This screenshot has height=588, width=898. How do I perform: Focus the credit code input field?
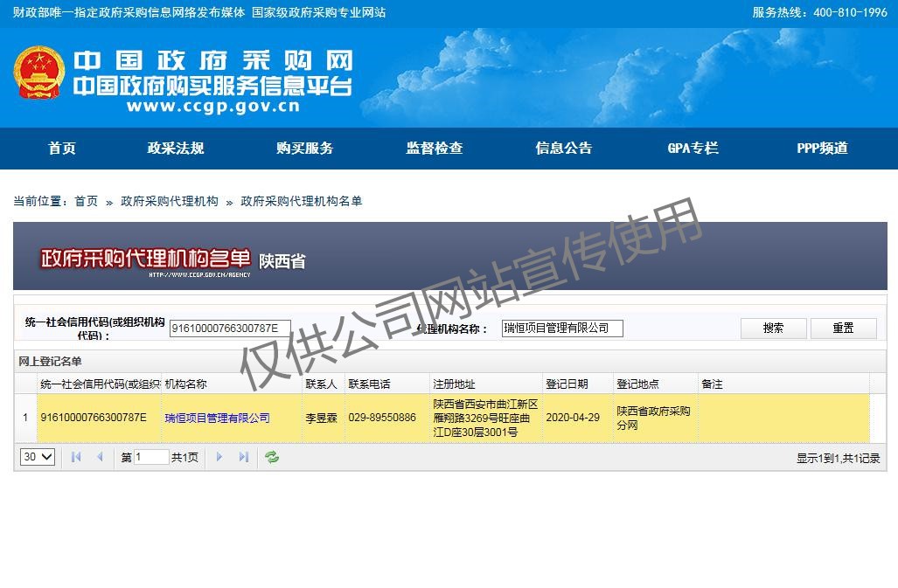click(x=229, y=329)
